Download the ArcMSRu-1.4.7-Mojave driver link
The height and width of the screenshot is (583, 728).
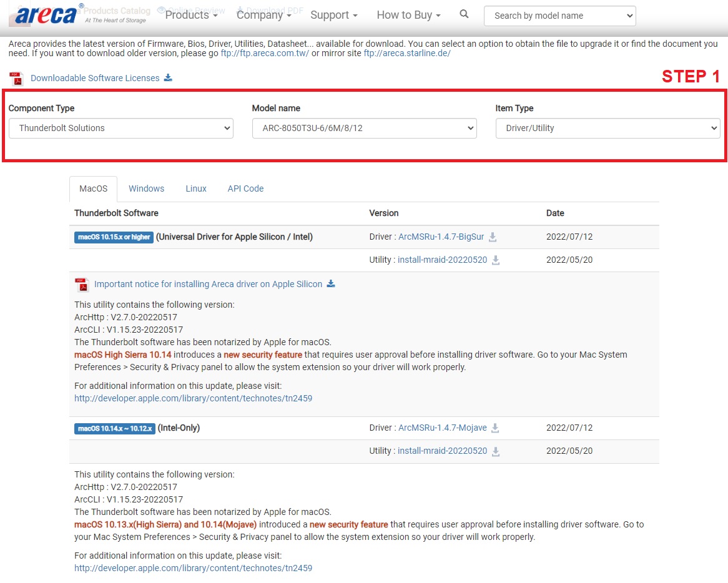click(443, 428)
